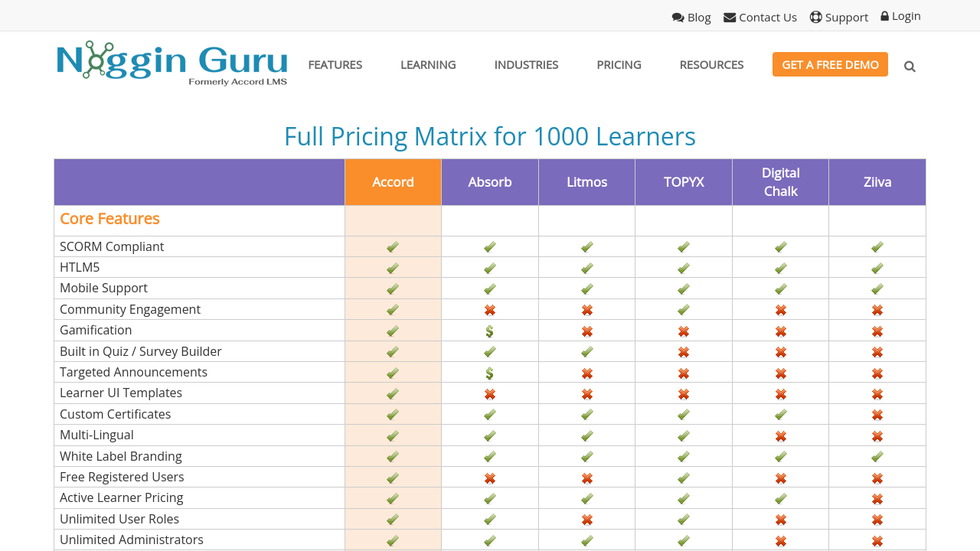Open the Learning menu
Screen dimensions: 980x551
tap(428, 64)
